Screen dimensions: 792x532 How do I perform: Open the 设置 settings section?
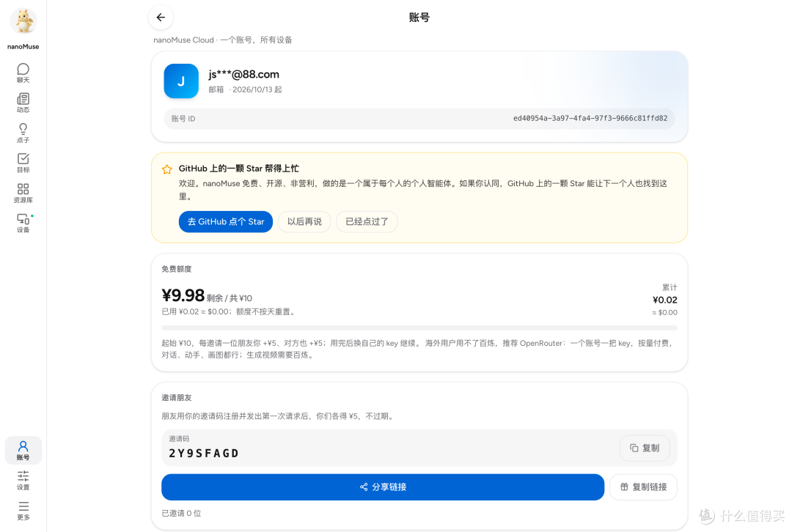click(23, 481)
